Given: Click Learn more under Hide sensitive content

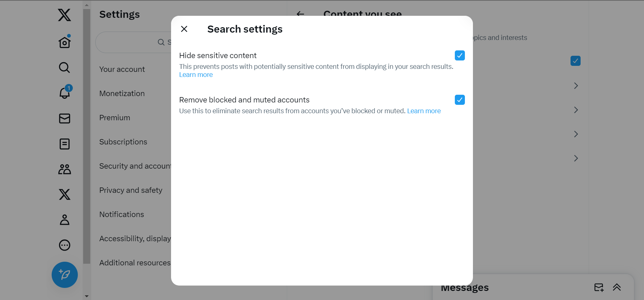Looking at the screenshot, I should (x=196, y=75).
